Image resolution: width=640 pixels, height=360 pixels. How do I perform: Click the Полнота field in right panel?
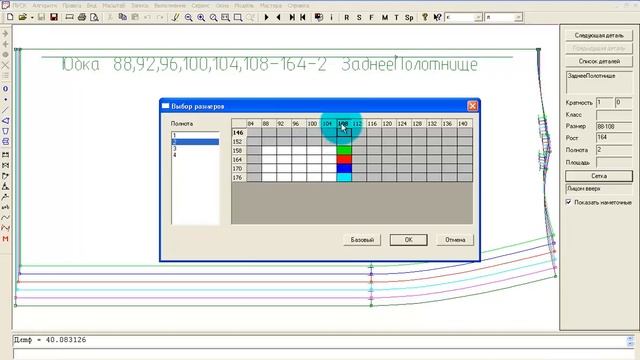(x=614, y=150)
